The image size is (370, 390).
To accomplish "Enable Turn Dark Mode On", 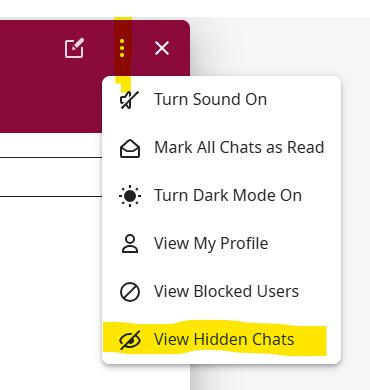I will [228, 195].
